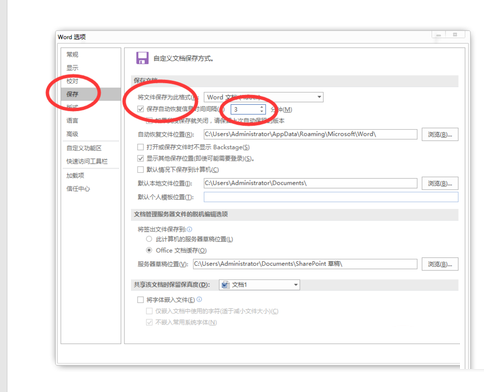Click empty 默认个人模板位置 field
500x392 pixels.
331,197
